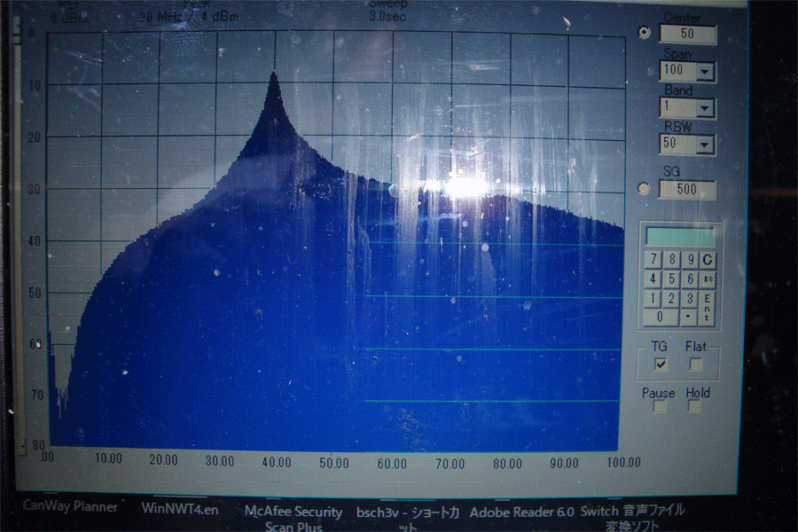Check the Hold checkbox

tap(696, 407)
